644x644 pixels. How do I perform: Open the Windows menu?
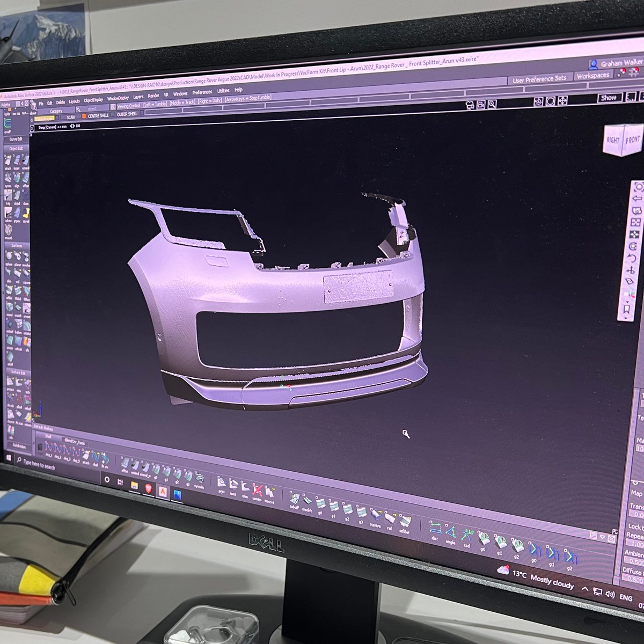(180, 94)
